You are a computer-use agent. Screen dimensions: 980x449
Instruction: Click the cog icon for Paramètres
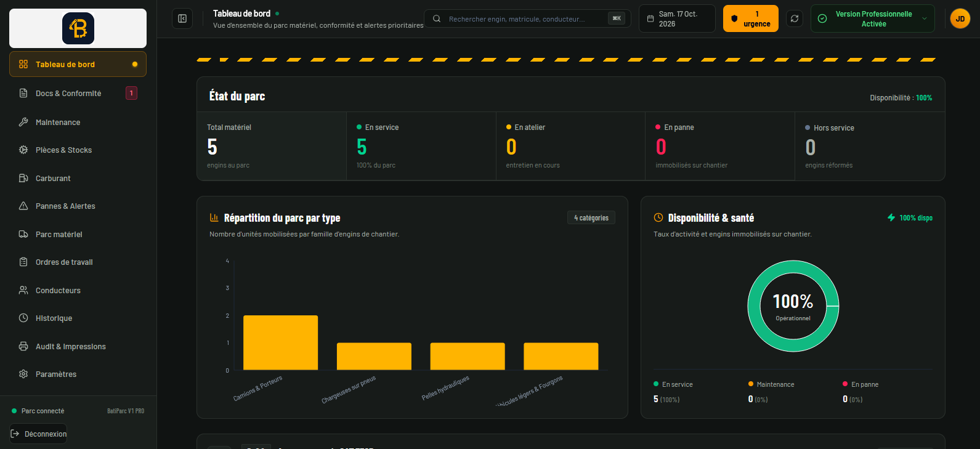click(x=23, y=374)
